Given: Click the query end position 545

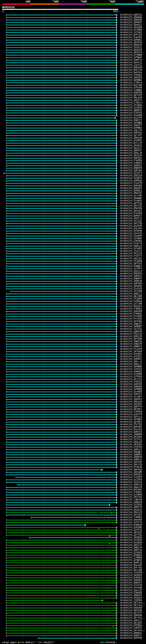Looking at the screenshot, I should [x=115, y=11].
